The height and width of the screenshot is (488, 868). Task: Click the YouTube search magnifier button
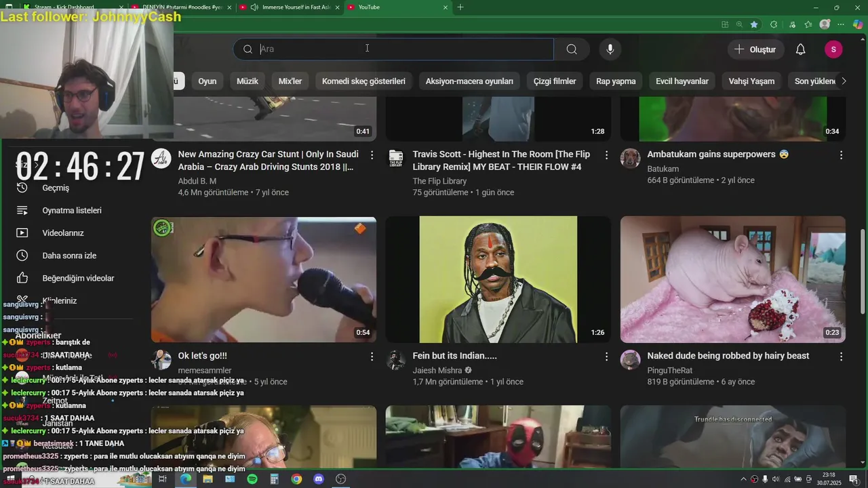point(572,49)
